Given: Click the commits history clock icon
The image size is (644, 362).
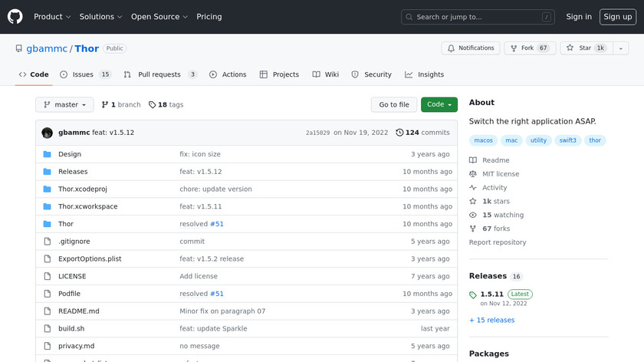Looking at the screenshot, I should point(399,133).
